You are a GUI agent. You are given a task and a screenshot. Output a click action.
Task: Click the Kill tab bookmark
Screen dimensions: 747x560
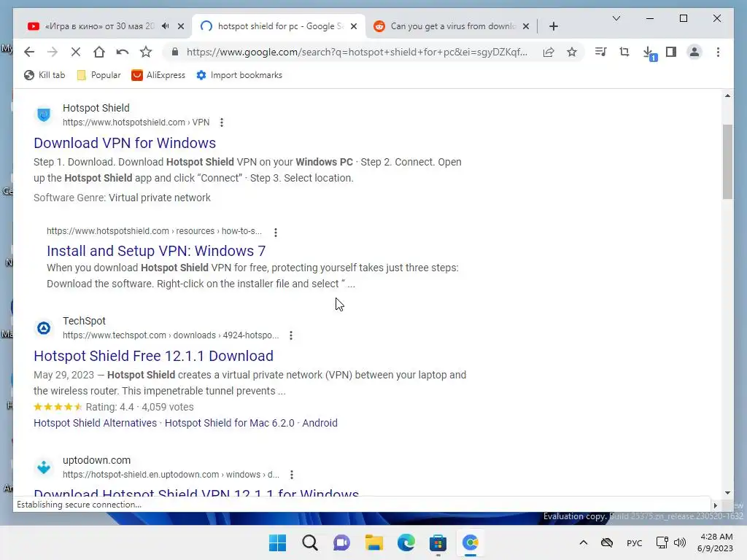coord(44,75)
